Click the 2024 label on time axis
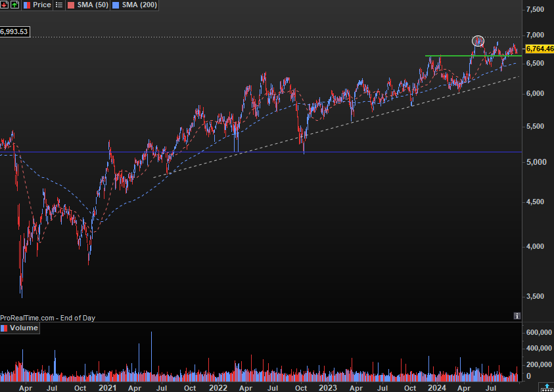554x392 pixels. point(438,387)
